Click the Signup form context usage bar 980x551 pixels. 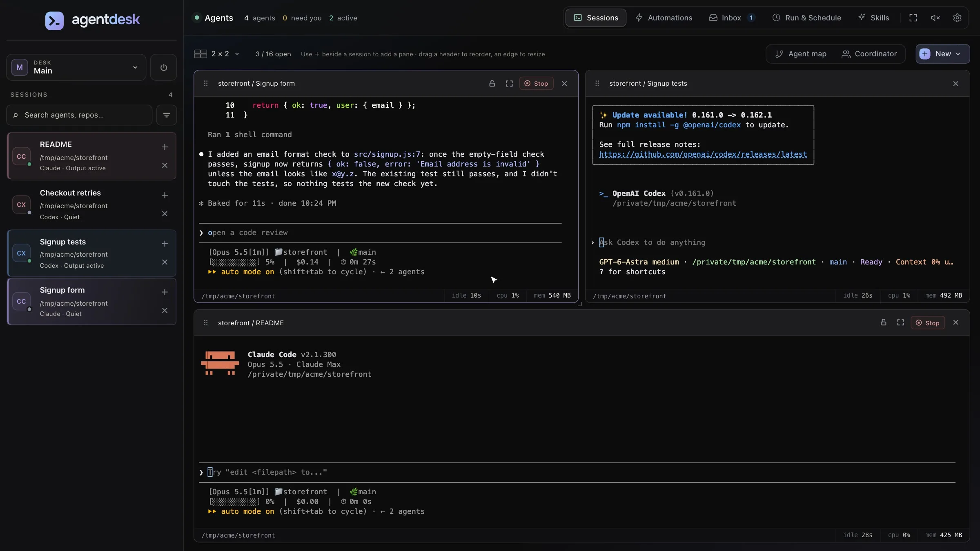point(234,262)
